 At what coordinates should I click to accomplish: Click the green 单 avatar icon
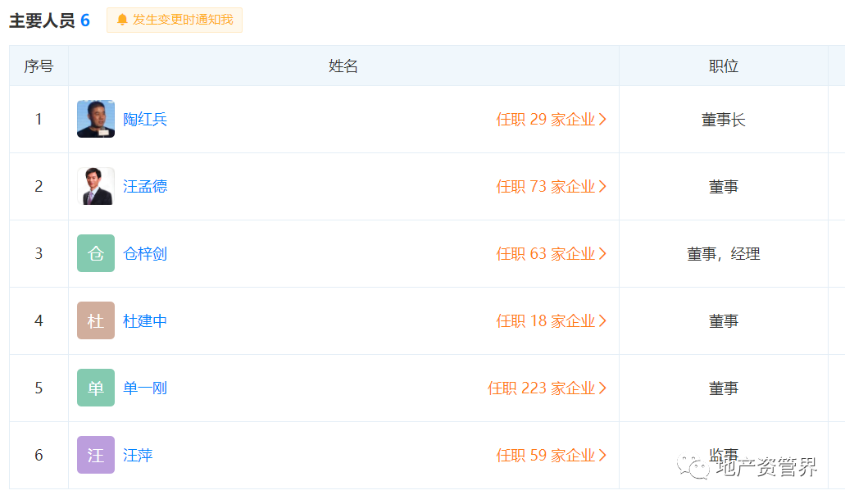[96, 388]
